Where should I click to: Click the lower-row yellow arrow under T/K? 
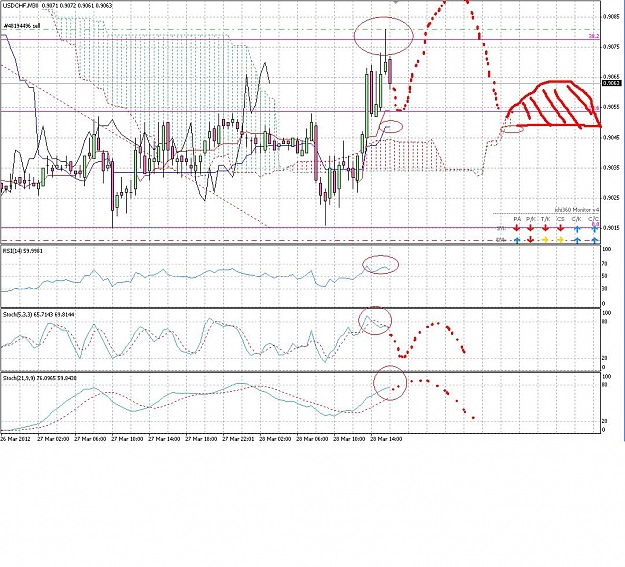(545, 240)
